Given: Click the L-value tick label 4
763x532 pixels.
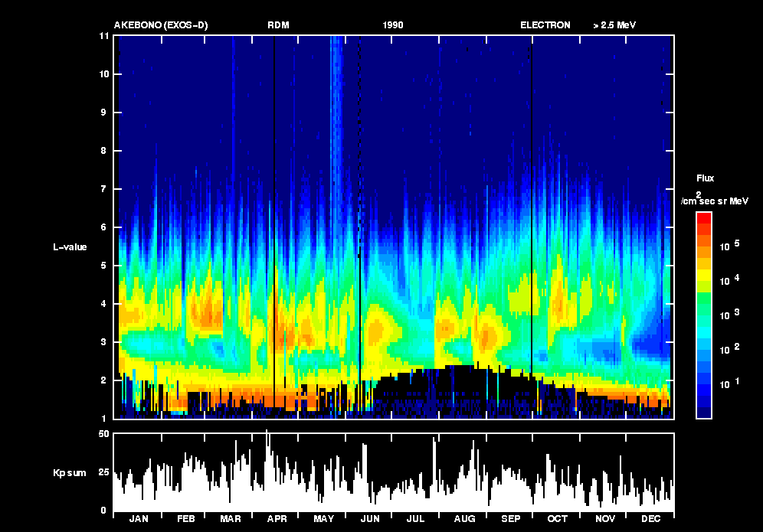Looking at the screenshot, I should pyautogui.click(x=103, y=304).
